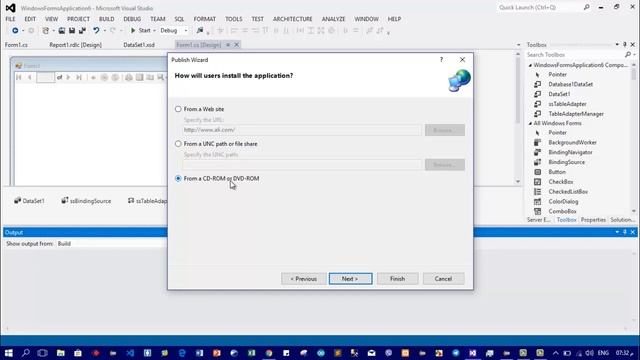The height and width of the screenshot is (360, 640).
Task: Click the Find in Files toolbar icon
Action: click(200, 31)
